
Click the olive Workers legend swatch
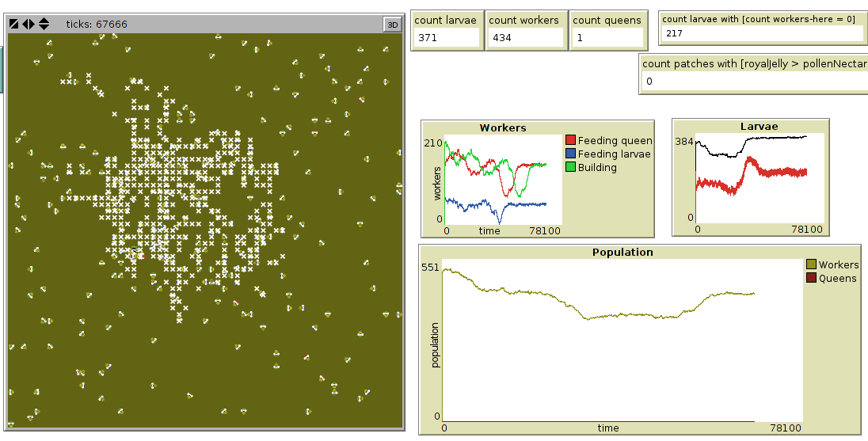point(811,264)
